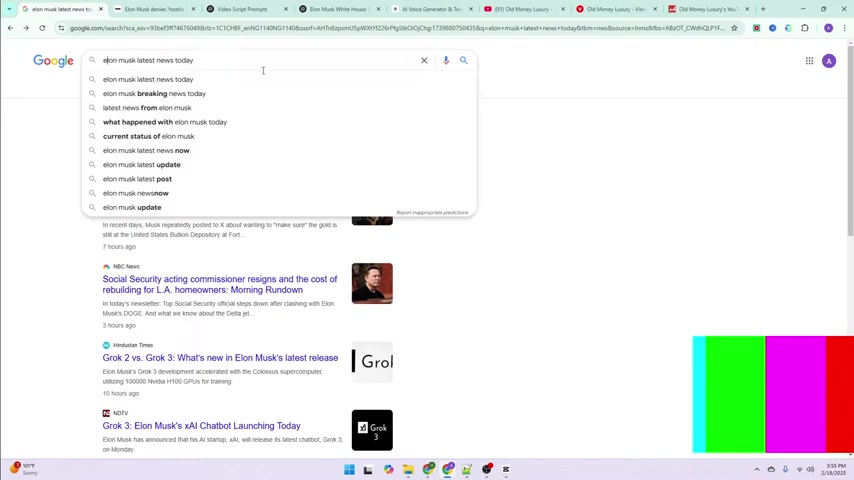Click into the Google search input field

(259, 60)
